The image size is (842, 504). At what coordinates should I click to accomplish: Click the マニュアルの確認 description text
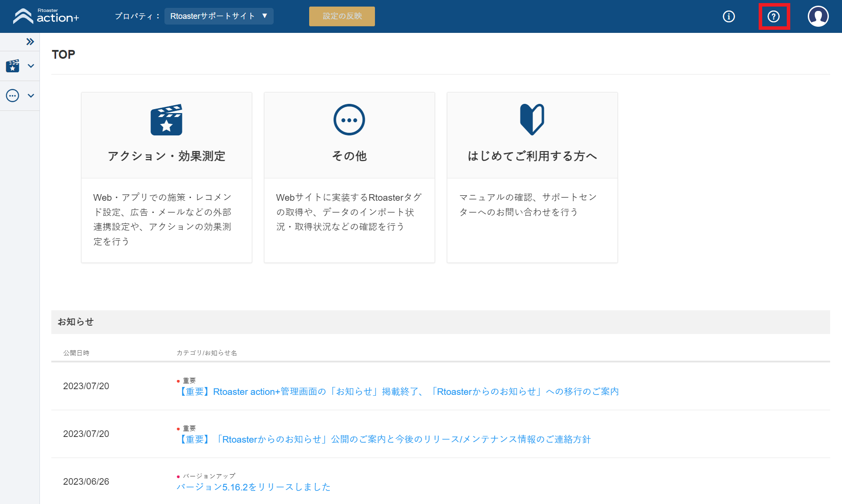pyautogui.click(x=528, y=205)
